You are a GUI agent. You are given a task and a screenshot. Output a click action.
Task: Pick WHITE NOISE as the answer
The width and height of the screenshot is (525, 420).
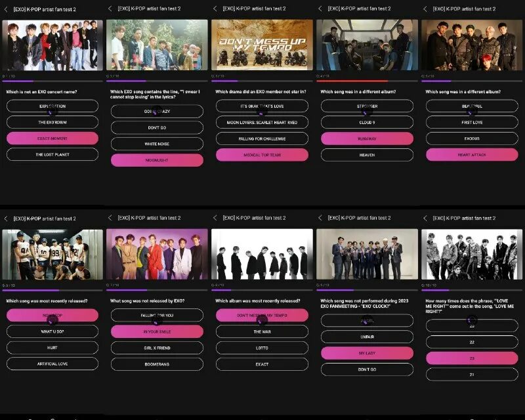(157, 144)
